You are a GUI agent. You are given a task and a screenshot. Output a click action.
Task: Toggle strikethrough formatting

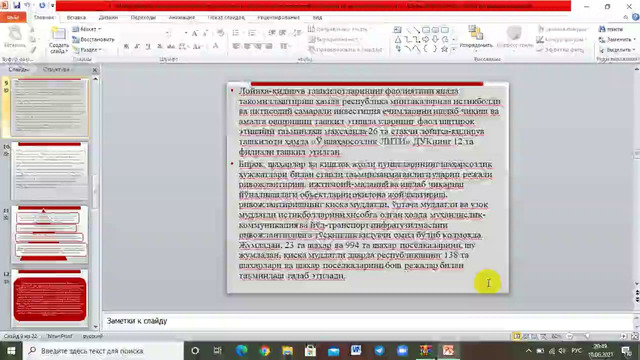(171, 47)
